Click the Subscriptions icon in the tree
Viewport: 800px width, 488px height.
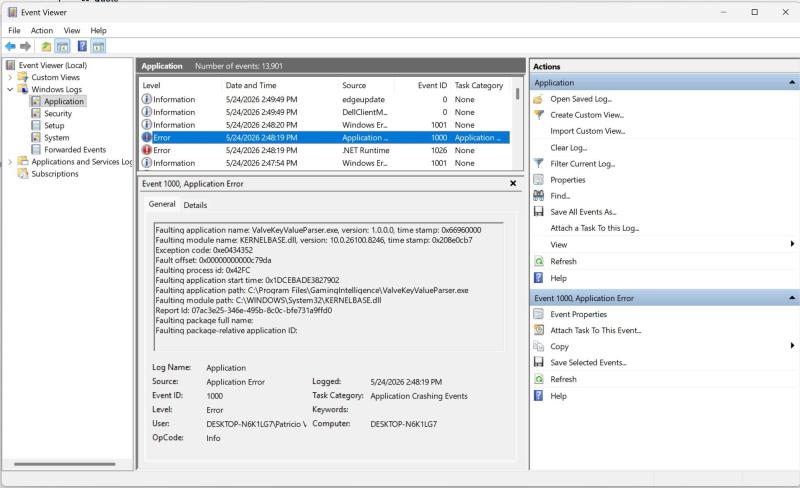pyautogui.click(x=22, y=174)
